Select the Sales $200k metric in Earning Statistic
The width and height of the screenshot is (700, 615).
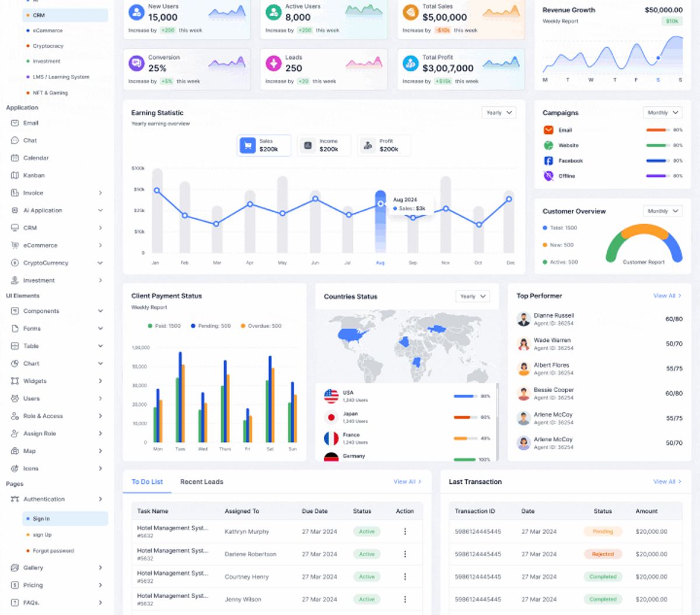(264, 145)
